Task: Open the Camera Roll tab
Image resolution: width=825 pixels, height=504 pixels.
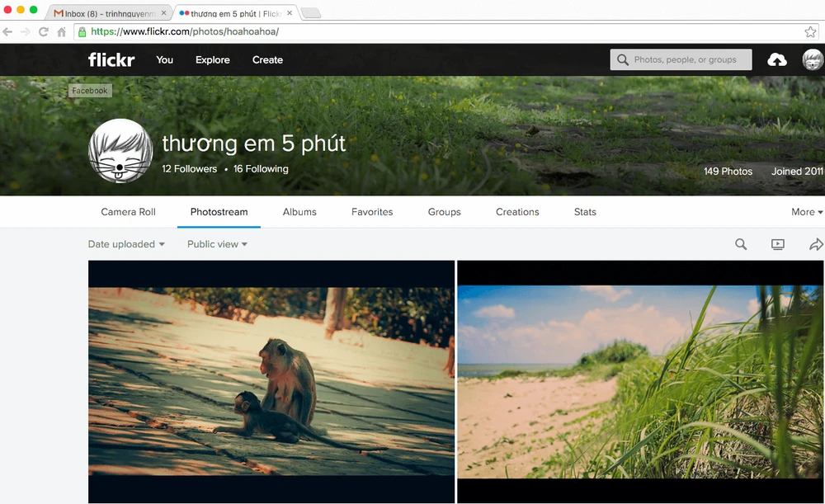Action: coord(128,212)
